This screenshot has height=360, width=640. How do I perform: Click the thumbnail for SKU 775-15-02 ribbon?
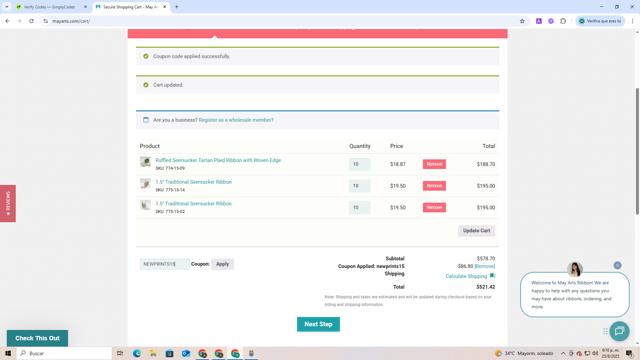tap(145, 205)
